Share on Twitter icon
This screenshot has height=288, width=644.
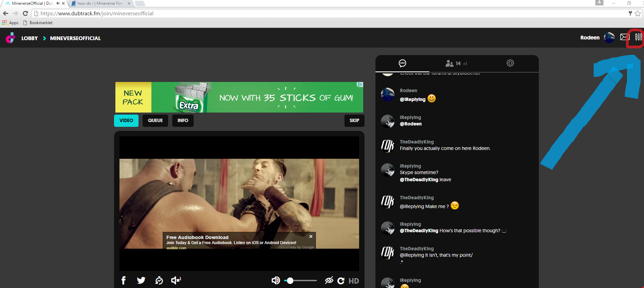tap(141, 280)
